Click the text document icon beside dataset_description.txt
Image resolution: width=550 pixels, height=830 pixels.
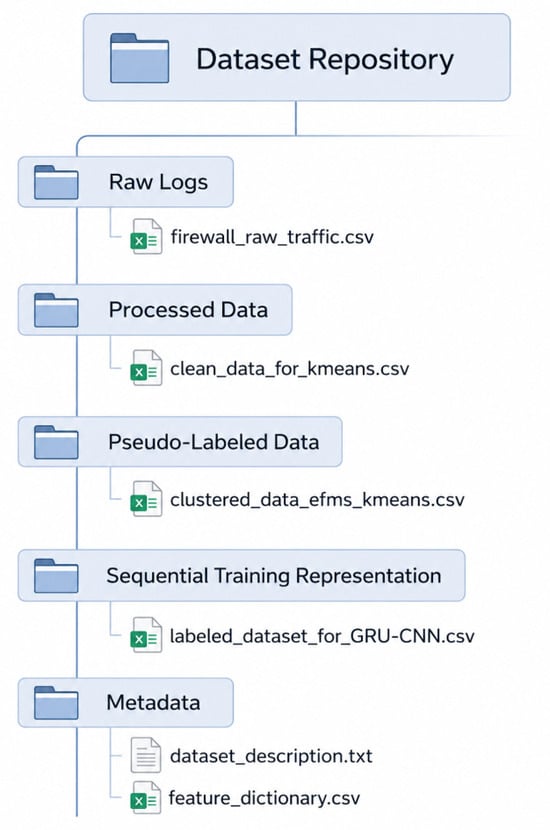pyautogui.click(x=146, y=755)
